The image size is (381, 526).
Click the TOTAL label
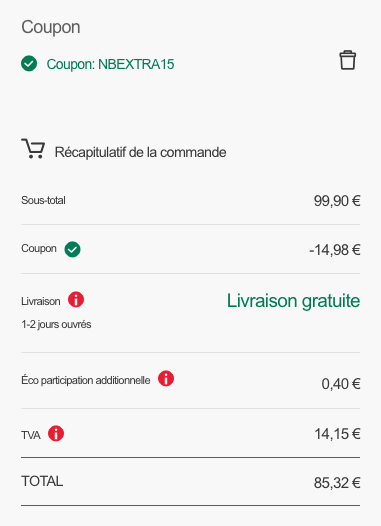[x=42, y=481]
